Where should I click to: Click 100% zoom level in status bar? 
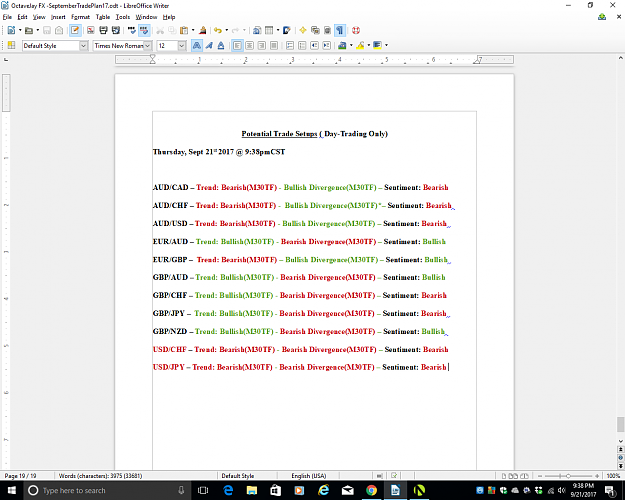[613, 476]
